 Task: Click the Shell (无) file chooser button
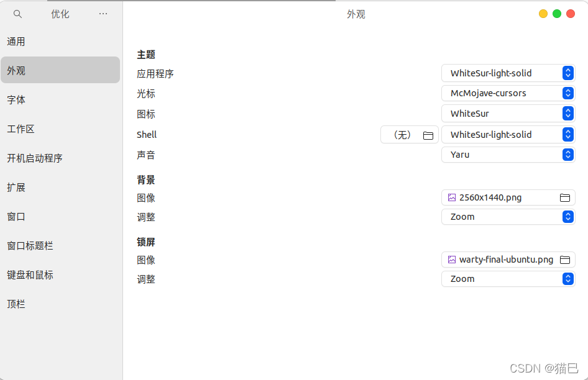(x=410, y=135)
